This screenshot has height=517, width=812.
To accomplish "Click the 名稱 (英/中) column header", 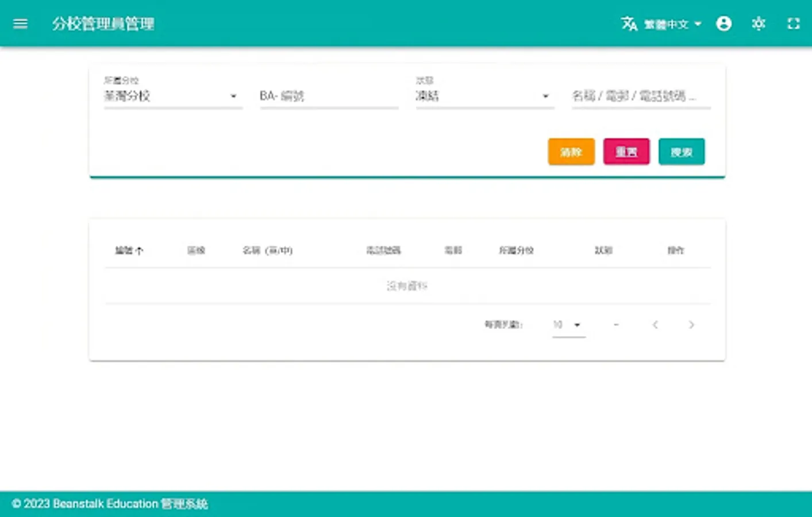I will pos(267,250).
